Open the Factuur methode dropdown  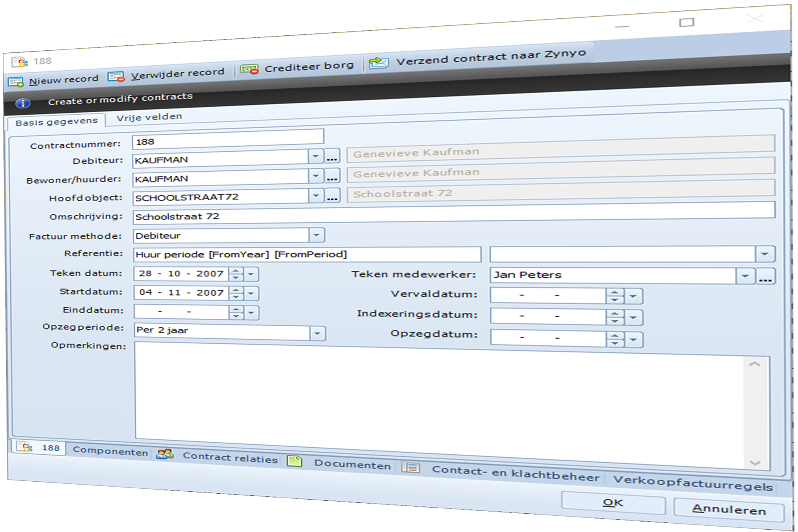point(316,235)
